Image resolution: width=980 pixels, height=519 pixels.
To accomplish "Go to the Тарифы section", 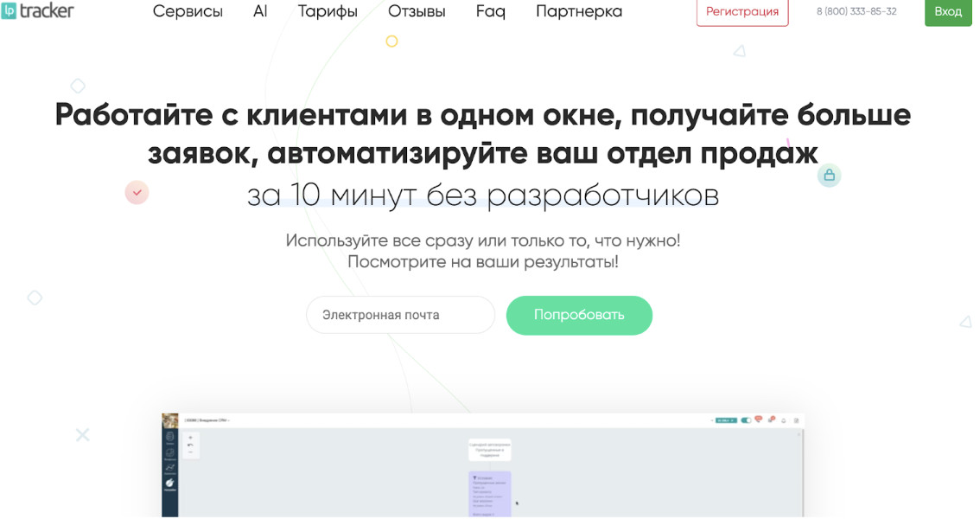I will point(328,11).
